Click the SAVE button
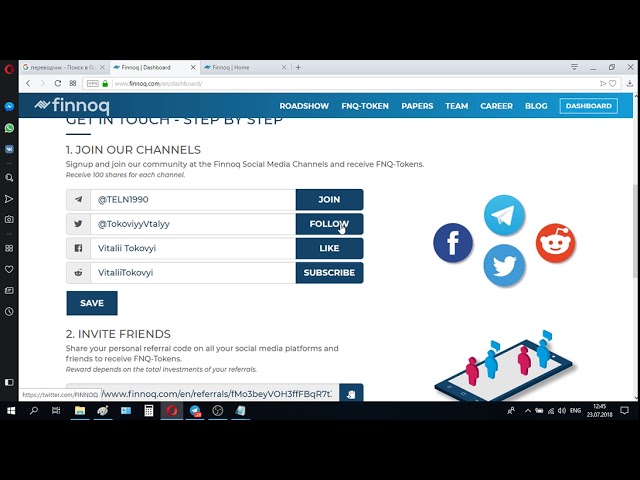640x480 pixels. pyautogui.click(x=92, y=303)
